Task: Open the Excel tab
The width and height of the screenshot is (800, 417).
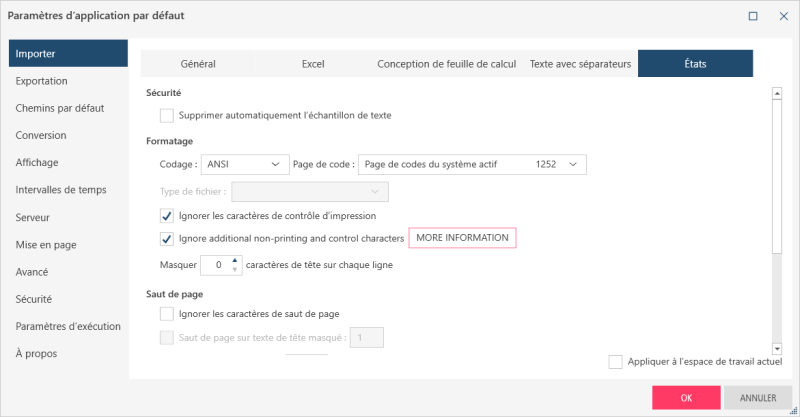Action: click(313, 64)
